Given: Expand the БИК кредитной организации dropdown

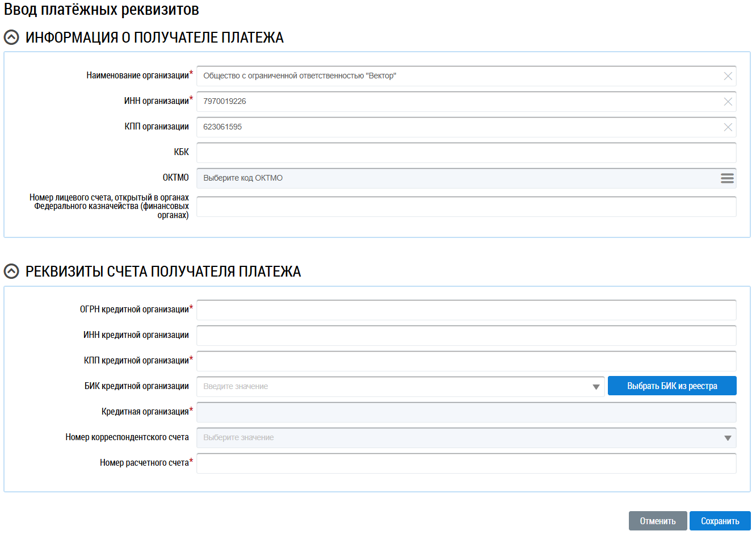Looking at the screenshot, I should 595,387.
